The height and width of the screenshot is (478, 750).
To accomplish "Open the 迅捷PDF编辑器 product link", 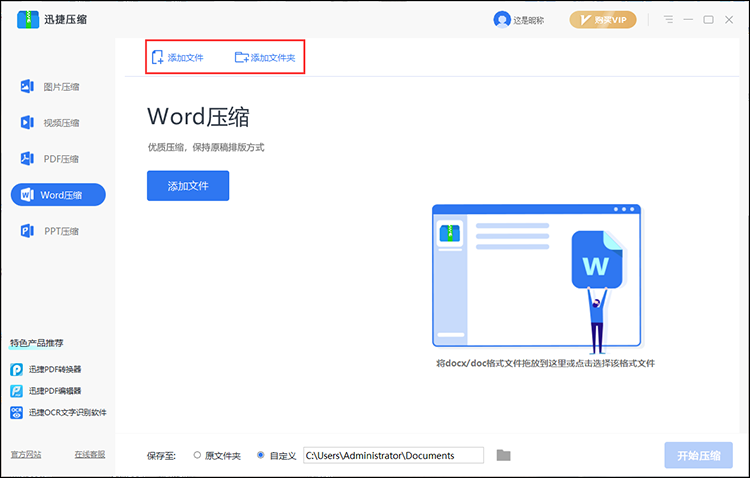I will click(x=46, y=391).
